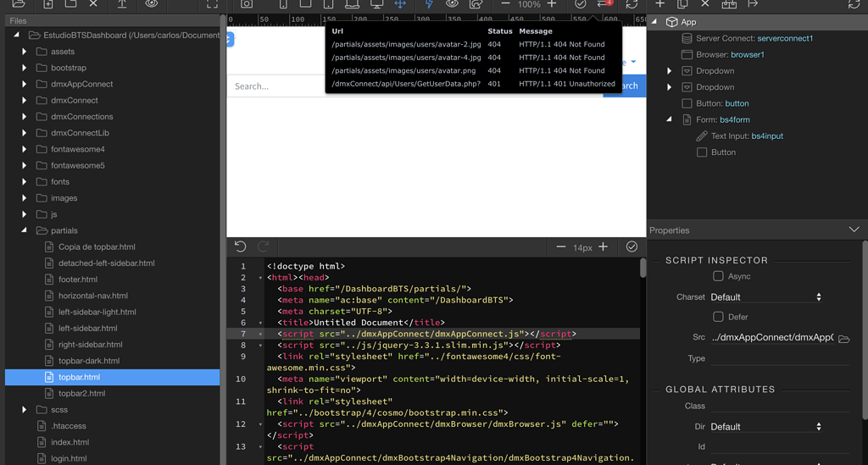Click the open in browser share icon

476,3
